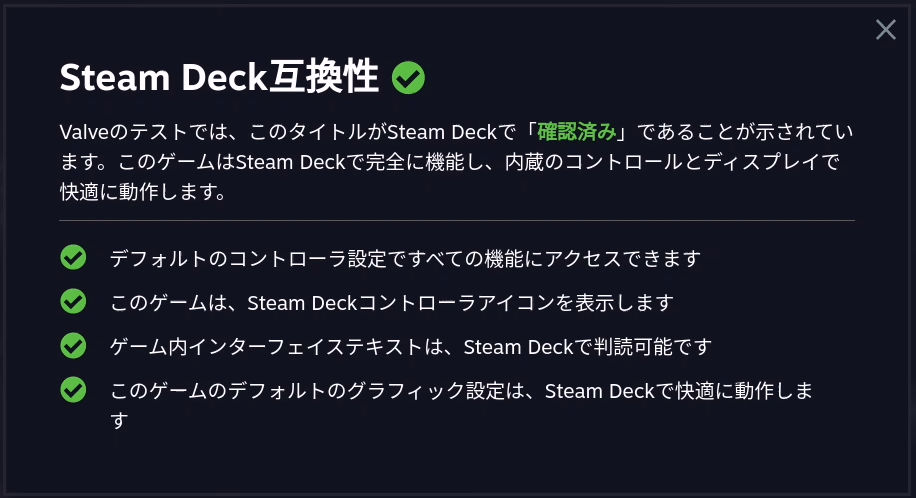
Task: Click the horizontal divider below the description
Action: pyautogui.click(x=457, y=221)
